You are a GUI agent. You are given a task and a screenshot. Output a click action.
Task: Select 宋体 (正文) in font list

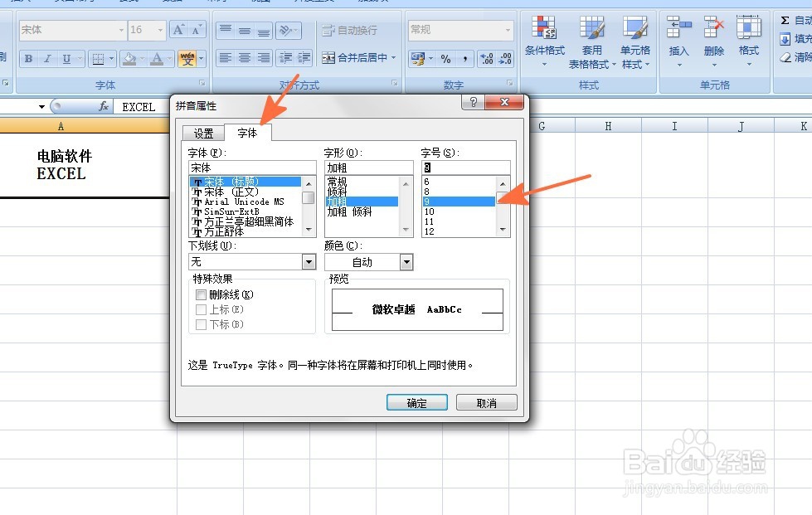245,192
